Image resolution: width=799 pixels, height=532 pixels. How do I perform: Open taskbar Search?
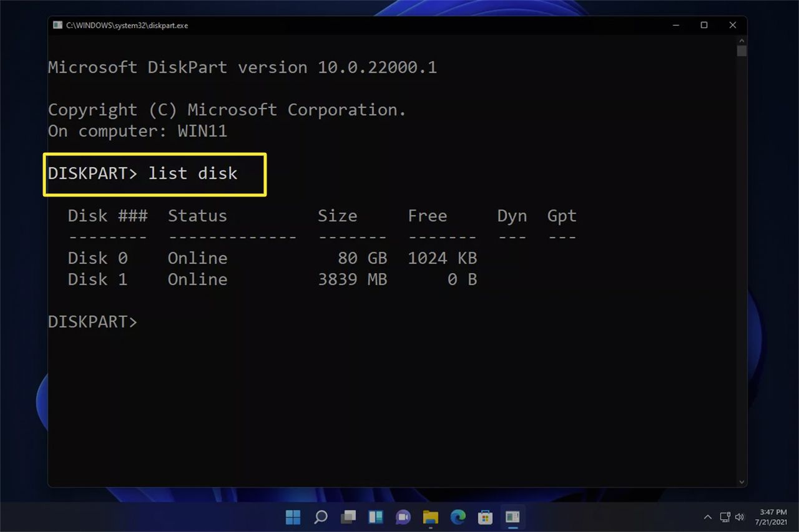tap(321, 517)
